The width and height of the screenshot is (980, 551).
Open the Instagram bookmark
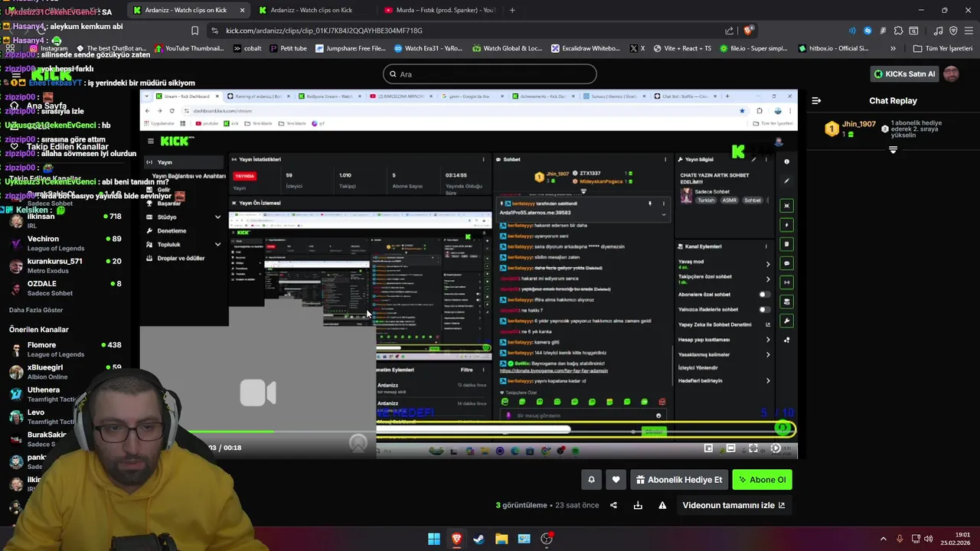coord(48,48)
